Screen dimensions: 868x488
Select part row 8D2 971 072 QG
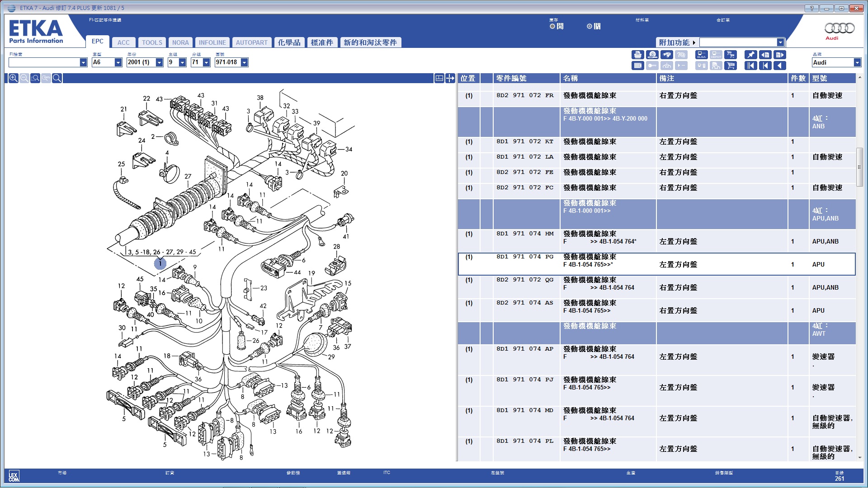point(656,287)
